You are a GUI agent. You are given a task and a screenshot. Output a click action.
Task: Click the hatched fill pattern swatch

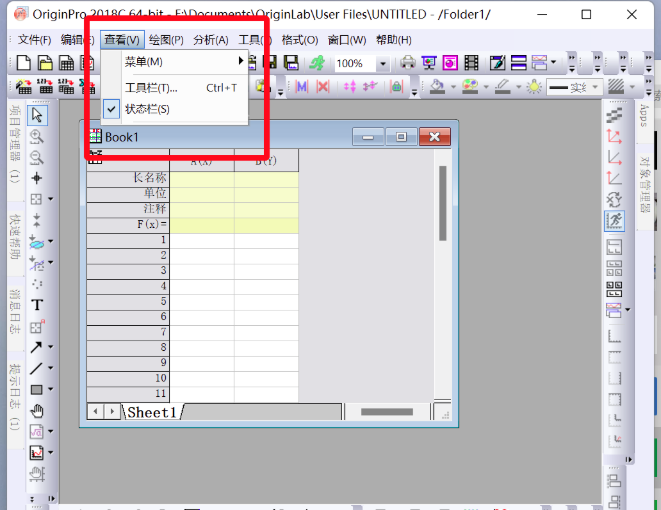616,87
